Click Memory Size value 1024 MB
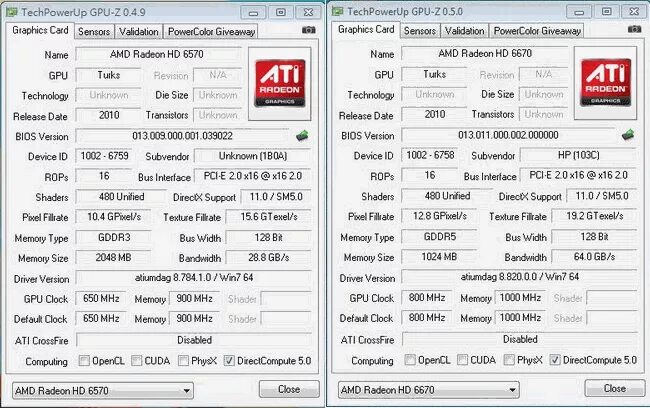 (x=439, y=257)
